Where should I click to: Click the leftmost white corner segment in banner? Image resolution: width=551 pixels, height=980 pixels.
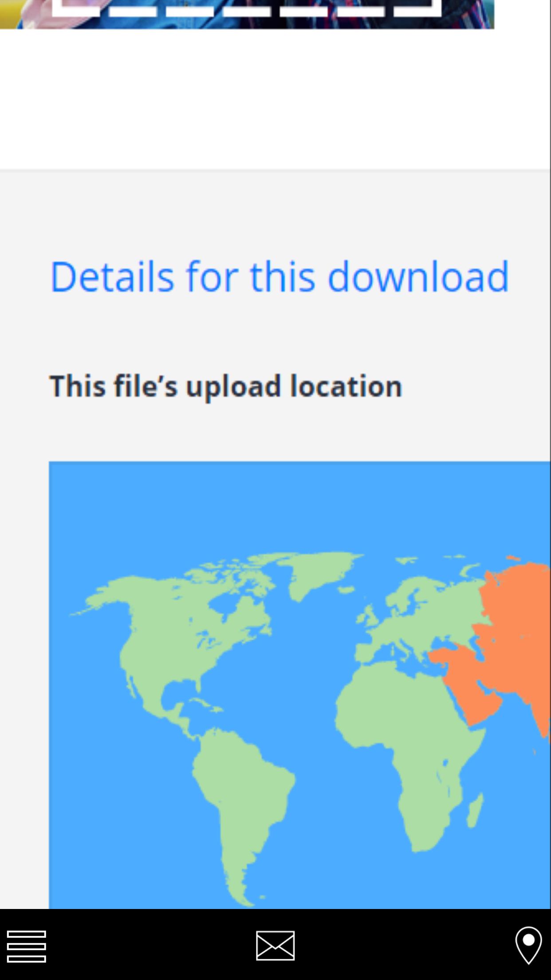point(76,8)
